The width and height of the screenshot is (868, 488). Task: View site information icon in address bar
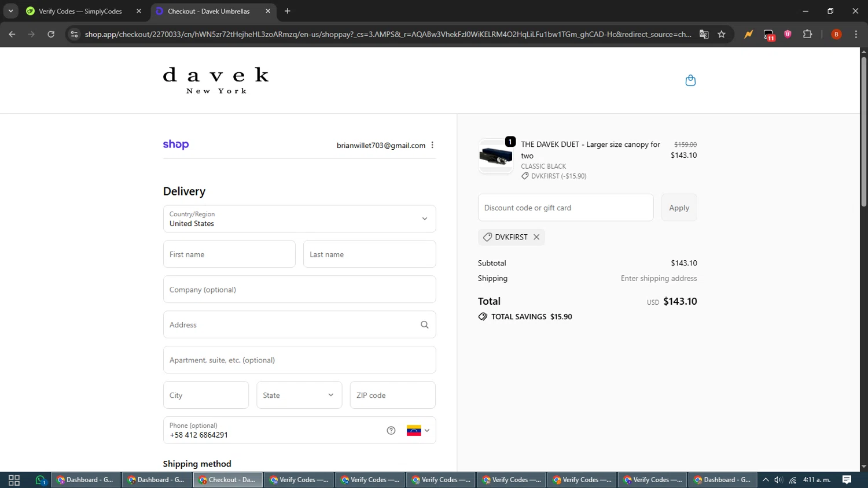(74, 34)
